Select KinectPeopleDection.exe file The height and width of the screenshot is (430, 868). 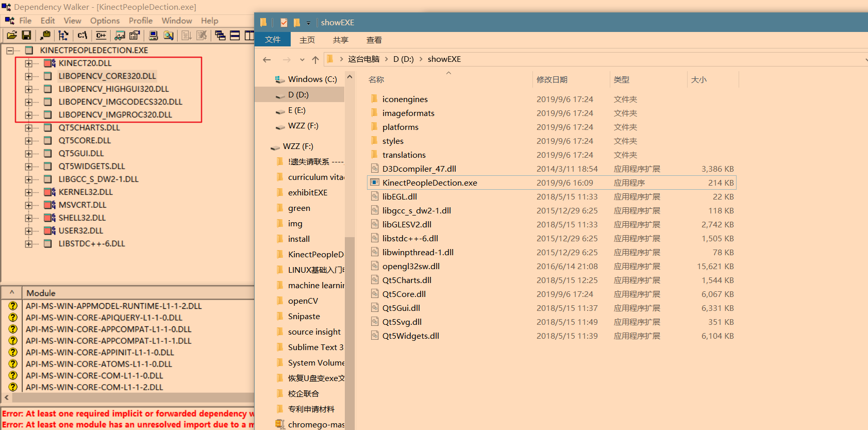[x=551, y=183]
